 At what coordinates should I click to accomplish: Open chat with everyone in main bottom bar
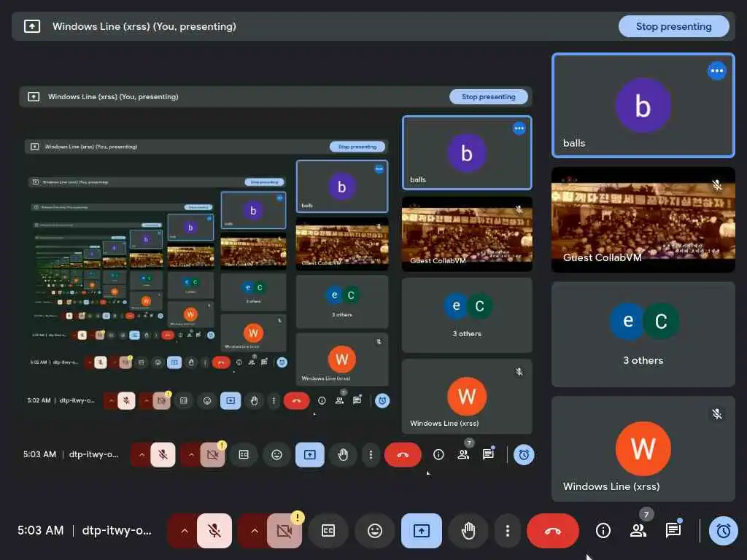[673, 531]
